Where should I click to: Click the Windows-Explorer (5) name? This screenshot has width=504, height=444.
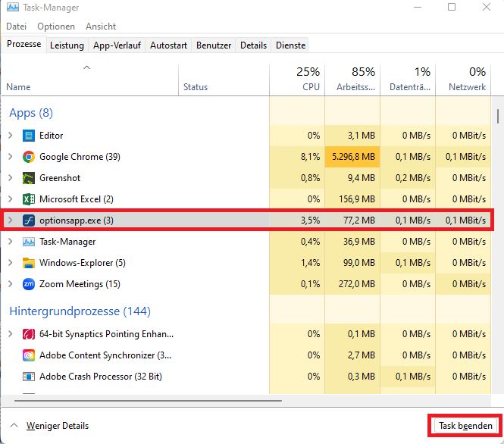click(83, 263)
